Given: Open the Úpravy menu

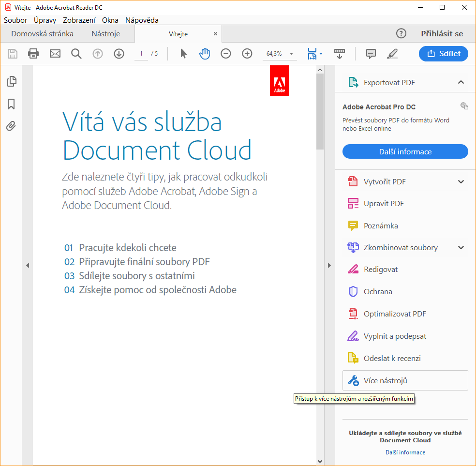Looking at the screenshot, I should 45,20.
